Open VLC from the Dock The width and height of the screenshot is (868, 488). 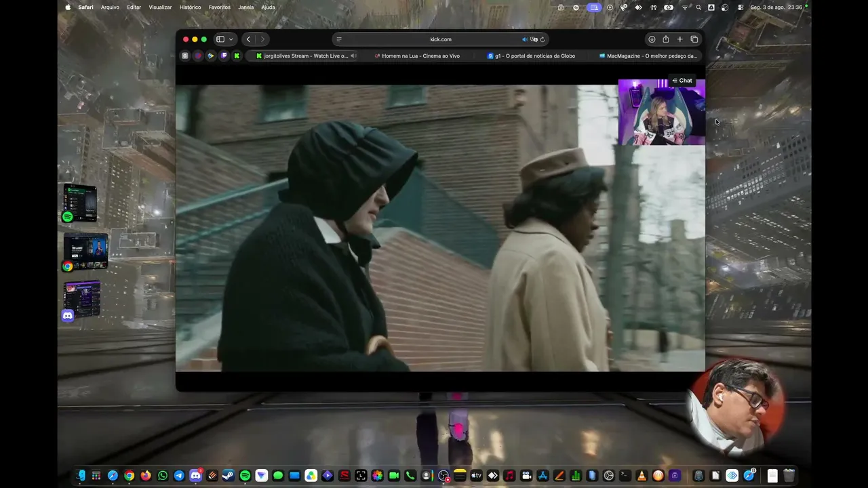pyautogui.click(x=642, y=476)
